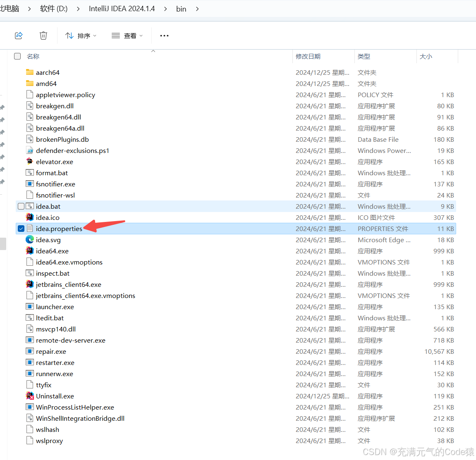Screen dimensions: 476x460
Task: Toggle the select-all checkbox beside 名称
Action: click(17, 56)
